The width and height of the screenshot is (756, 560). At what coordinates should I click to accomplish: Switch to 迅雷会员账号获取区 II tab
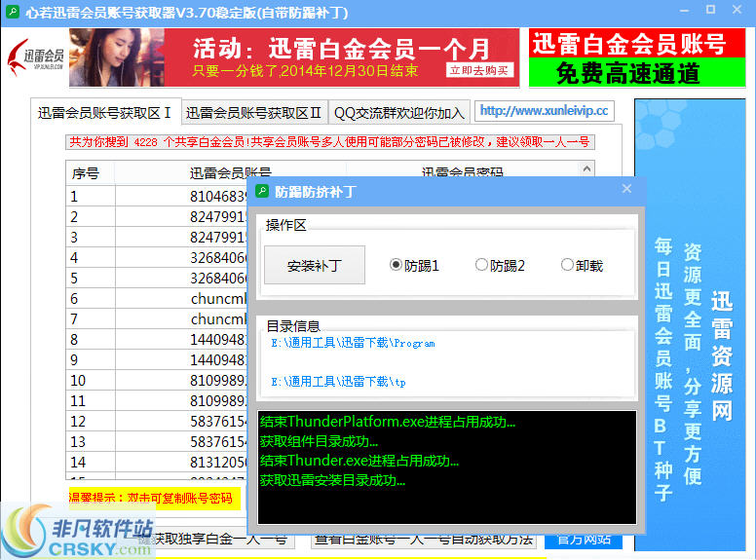point(253,113)
